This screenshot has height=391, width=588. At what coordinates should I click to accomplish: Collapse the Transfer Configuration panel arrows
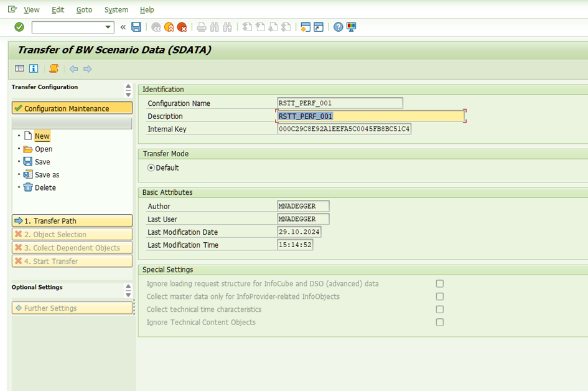point(128,90)
